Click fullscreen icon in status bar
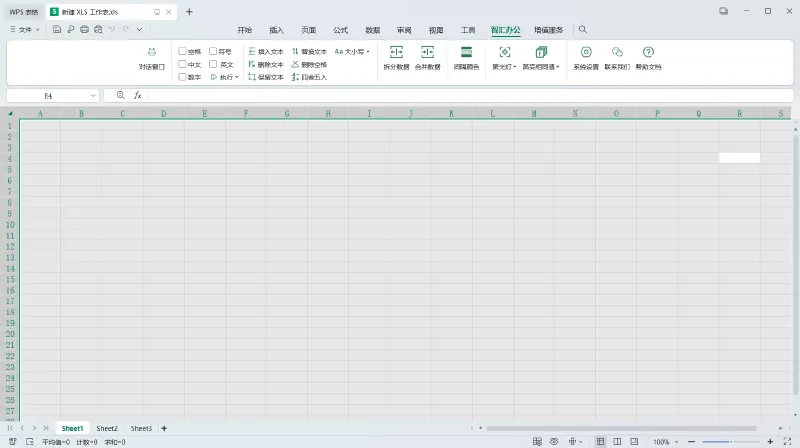 [787, 441]
